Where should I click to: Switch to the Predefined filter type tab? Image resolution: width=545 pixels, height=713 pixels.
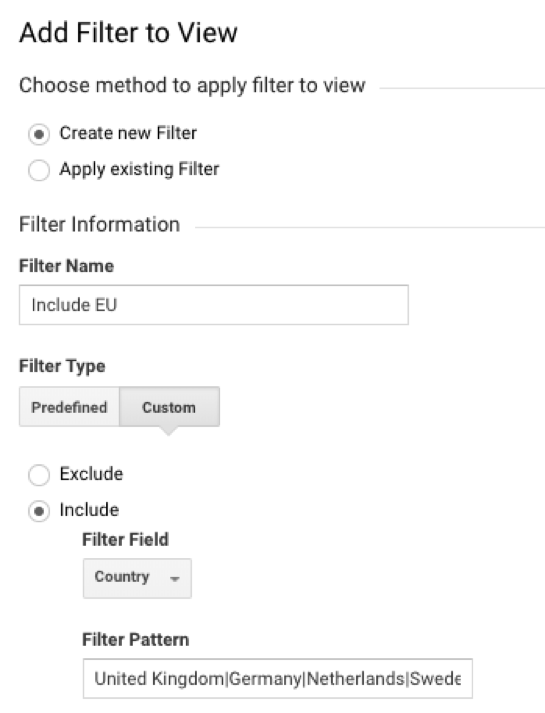[69, 407]
